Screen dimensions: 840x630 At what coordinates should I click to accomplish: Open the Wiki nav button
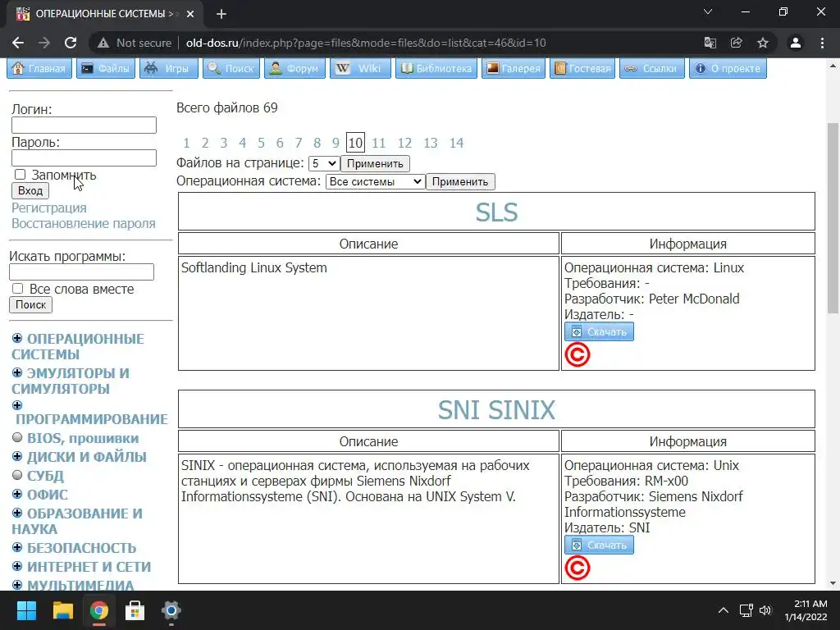click(x=360, y=69)
